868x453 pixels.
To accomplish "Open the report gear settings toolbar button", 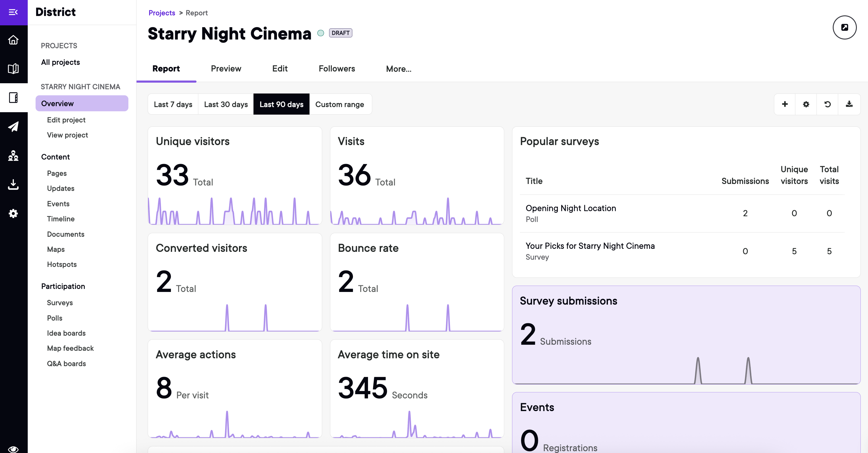I will click(806, 104).
